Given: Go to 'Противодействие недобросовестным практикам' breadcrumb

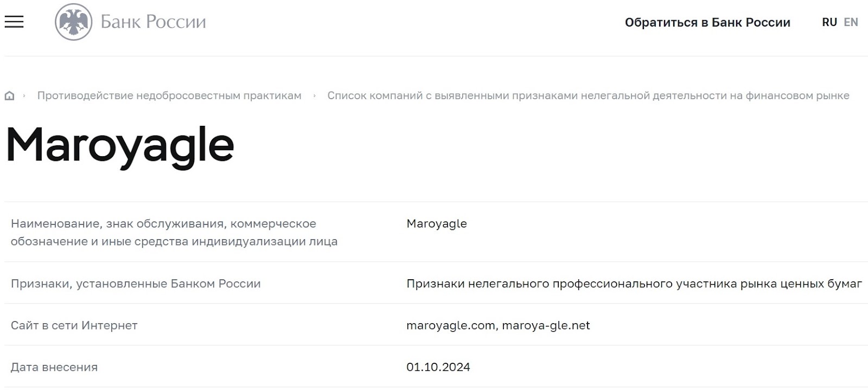Looking at the screenshot, I should (169, 96).
